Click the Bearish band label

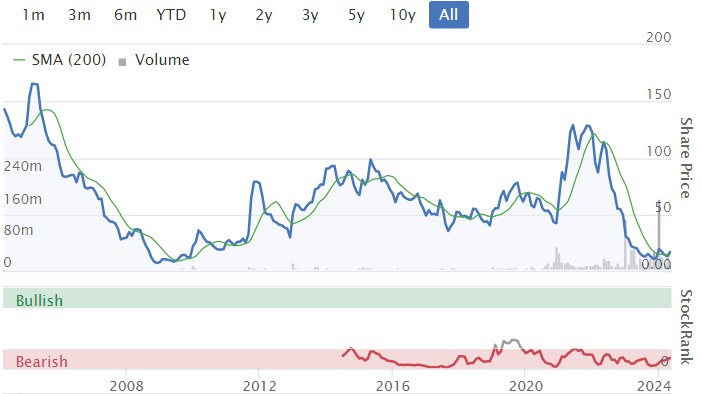pyautogui.click(x=42, y=361)
